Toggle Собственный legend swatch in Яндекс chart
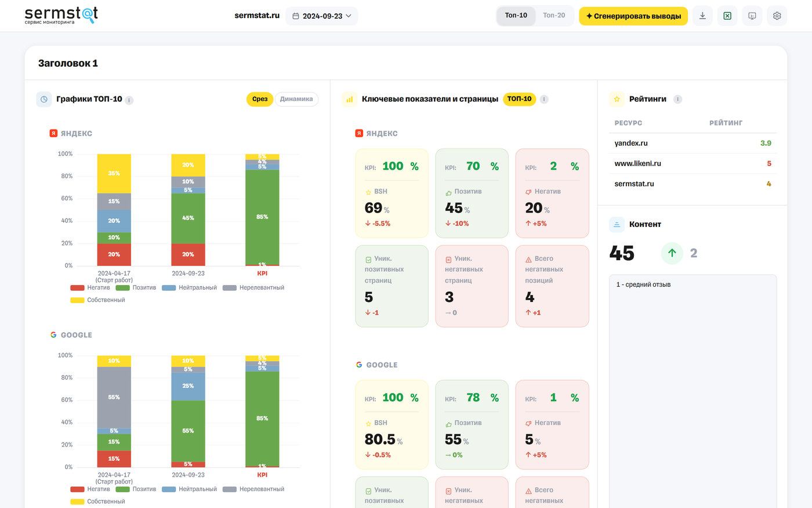The height and width of the screenshot is (508, 812). click(x=77, y=300)
